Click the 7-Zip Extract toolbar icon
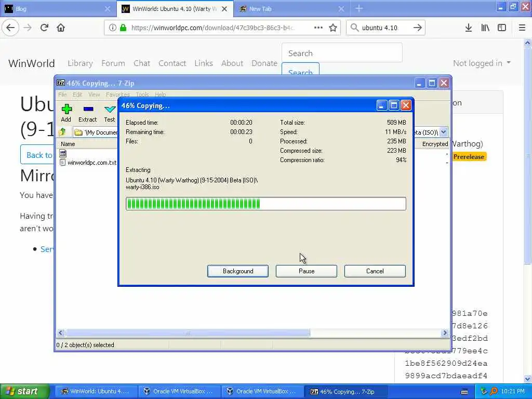Screen dimensions: 532x399 87,113
